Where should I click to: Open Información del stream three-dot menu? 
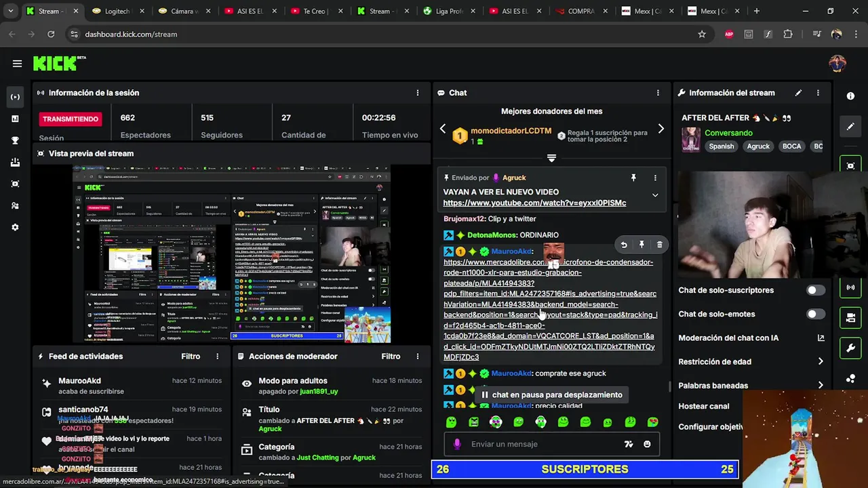tap(818, 93)
